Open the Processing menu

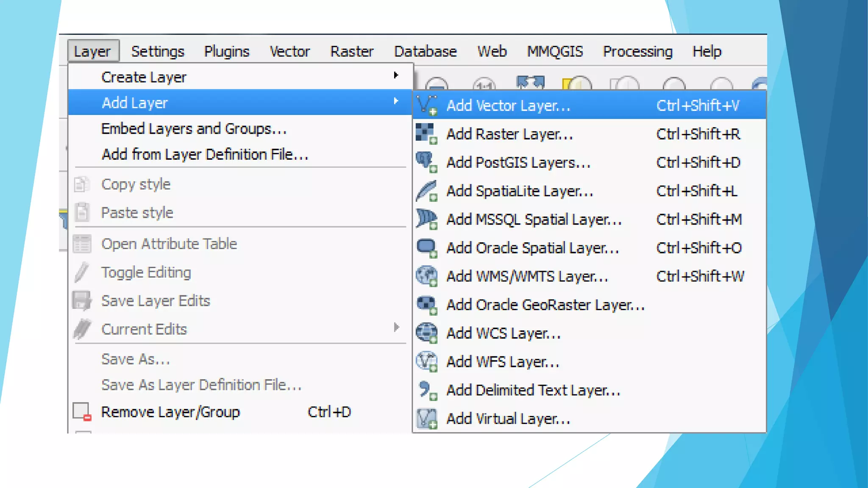click(637, 51)
